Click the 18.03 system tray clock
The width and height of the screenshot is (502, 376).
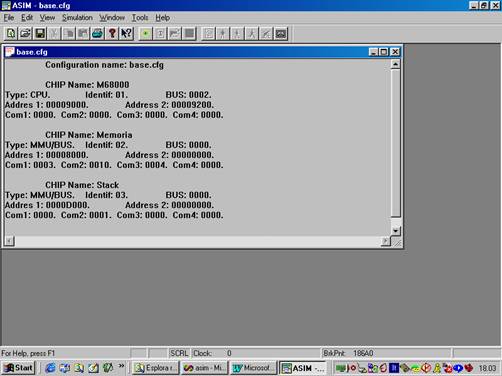487,368
